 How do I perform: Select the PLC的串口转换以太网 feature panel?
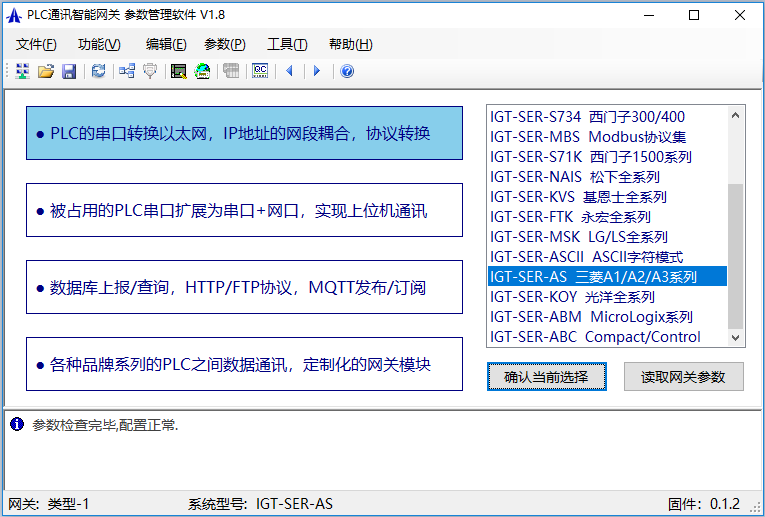244,133
